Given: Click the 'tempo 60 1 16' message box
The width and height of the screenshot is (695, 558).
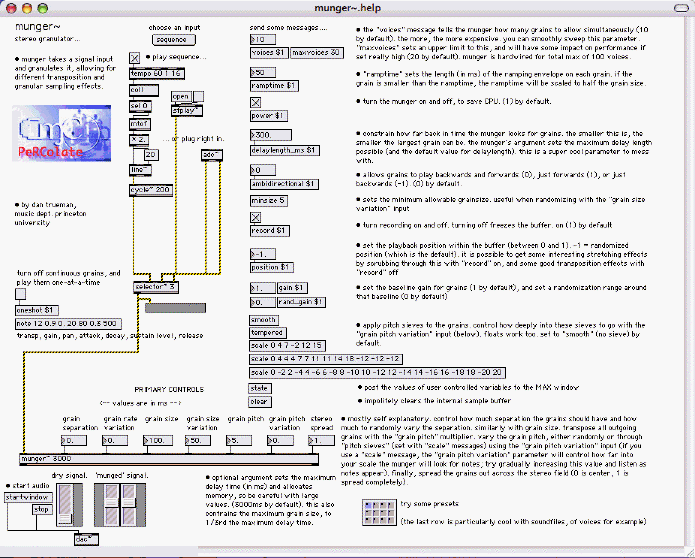Looking at the screenshot, I should click(157, 74).
